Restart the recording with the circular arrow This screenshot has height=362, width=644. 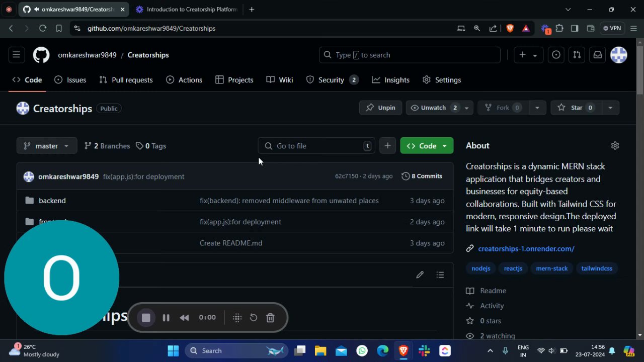pyautogui.click(x=254, y=317)
